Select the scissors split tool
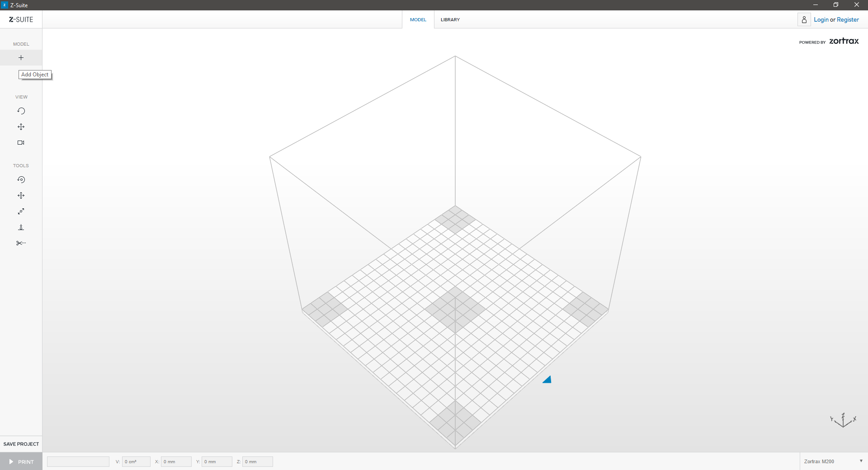 tap(21, 243)
